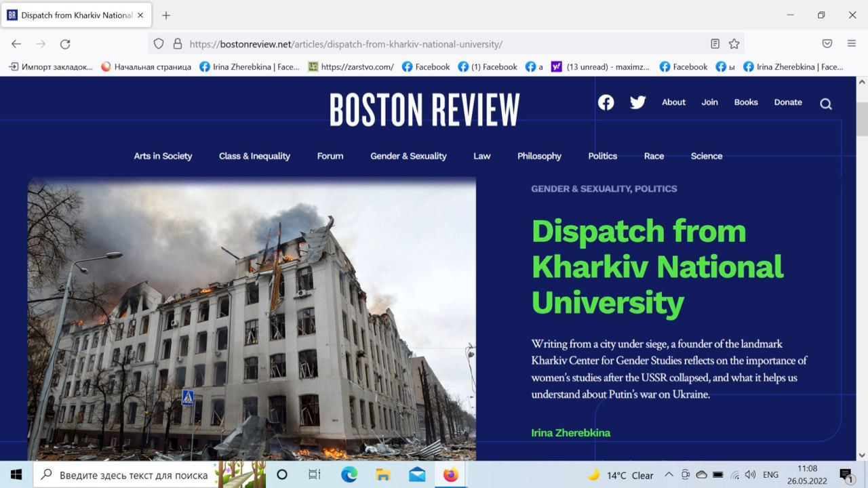Screen dimensions: 868x488
Task: Open Task View on the taskbar
Action: click(x=315, y=474)
